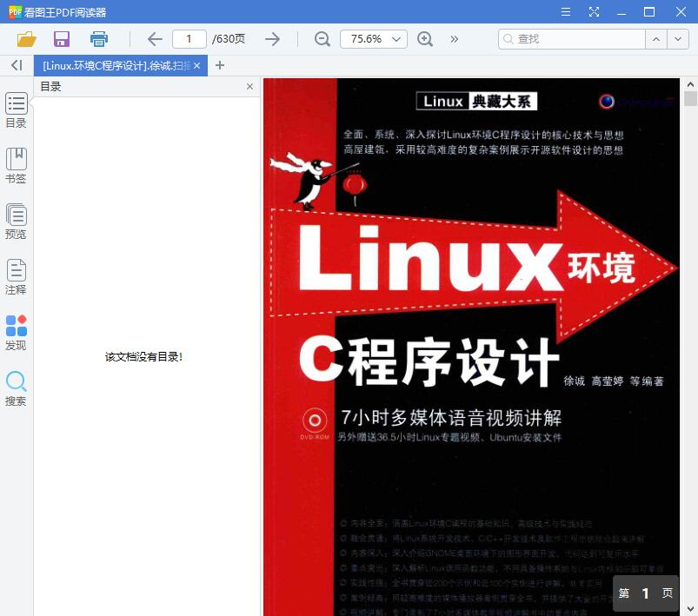Close the Linux.环境C程序设计 document tab
The height and width of the screenshot is (616, 698).
coord(196,66)
